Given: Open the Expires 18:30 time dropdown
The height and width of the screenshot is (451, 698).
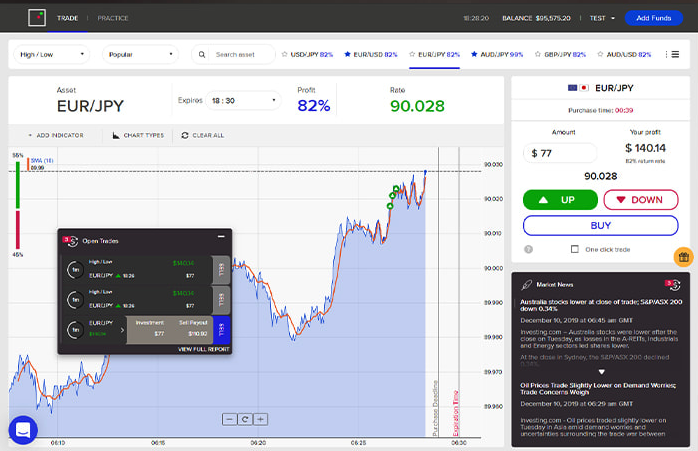Looking at the screenshot, I should coord(244,100).
